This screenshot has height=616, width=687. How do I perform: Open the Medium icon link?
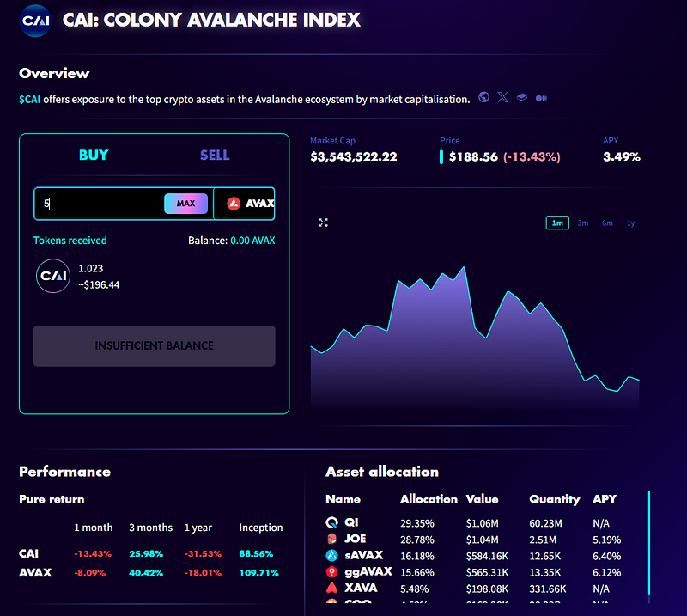click(x=541, y=98)
